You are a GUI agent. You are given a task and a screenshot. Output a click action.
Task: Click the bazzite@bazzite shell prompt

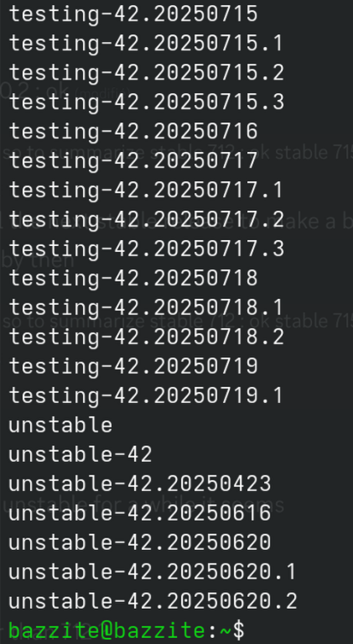pos(106,631)
